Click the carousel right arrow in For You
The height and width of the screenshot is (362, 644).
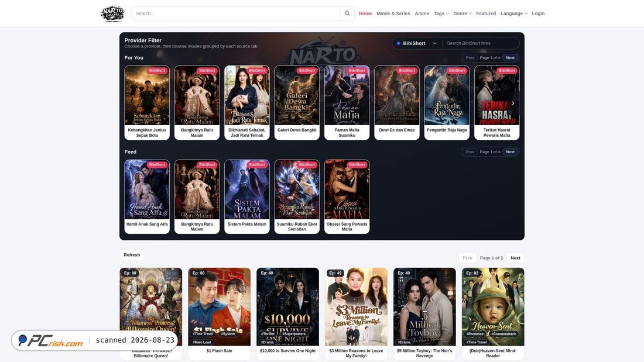click(x=513, y=104)
